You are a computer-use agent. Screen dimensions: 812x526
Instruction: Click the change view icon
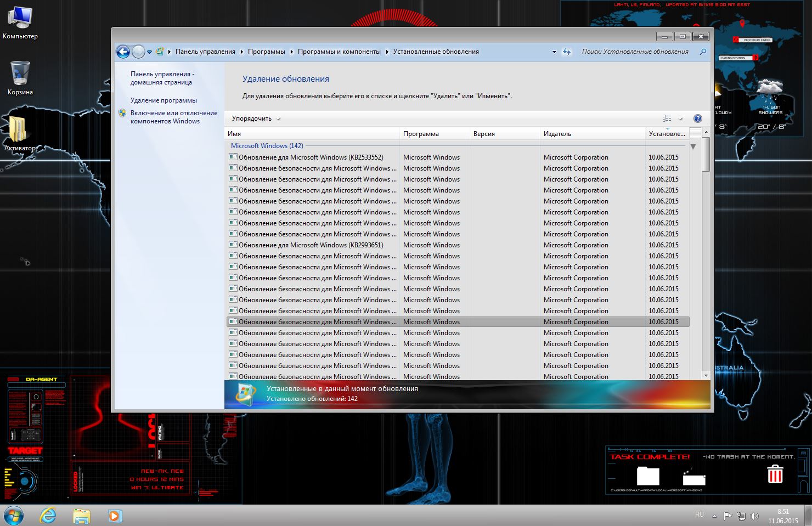pos(667,118)
